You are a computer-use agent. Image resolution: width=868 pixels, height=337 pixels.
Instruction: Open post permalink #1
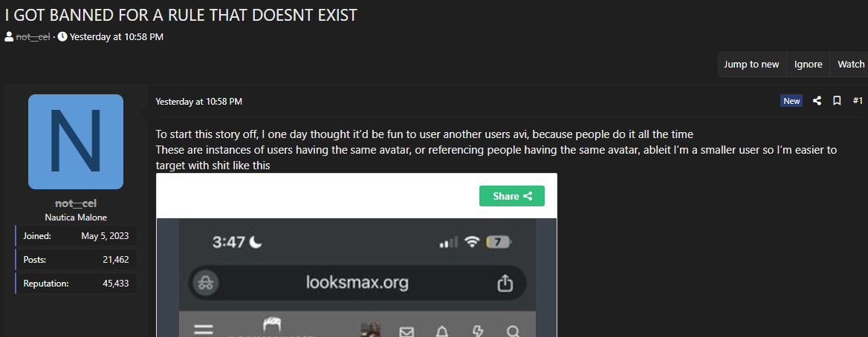(x=858, y=101)
